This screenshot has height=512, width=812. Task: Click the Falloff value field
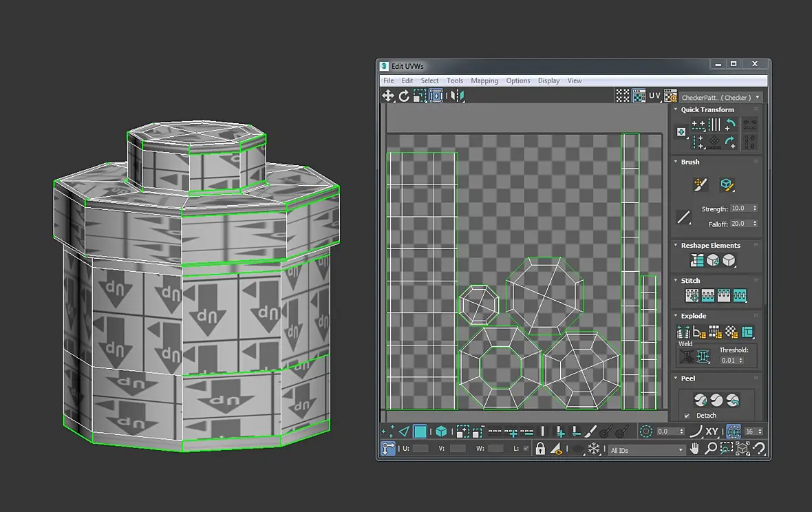[x=740, y=224]
